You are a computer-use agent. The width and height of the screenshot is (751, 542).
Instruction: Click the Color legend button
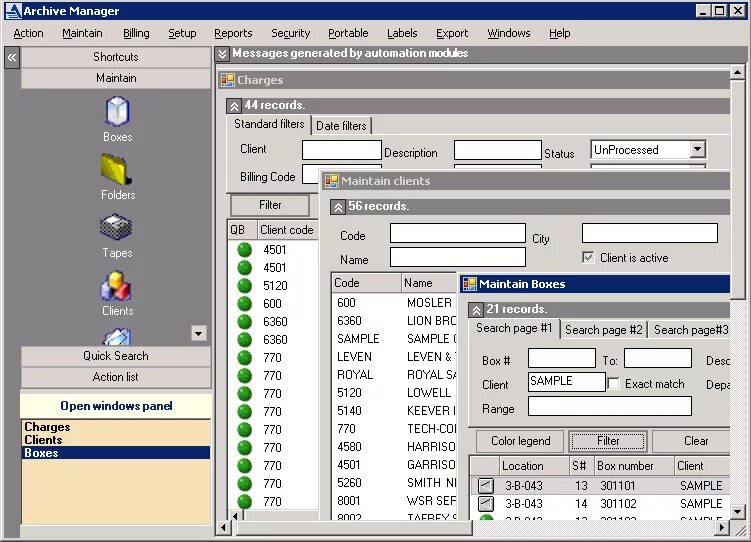click(520, 440)
